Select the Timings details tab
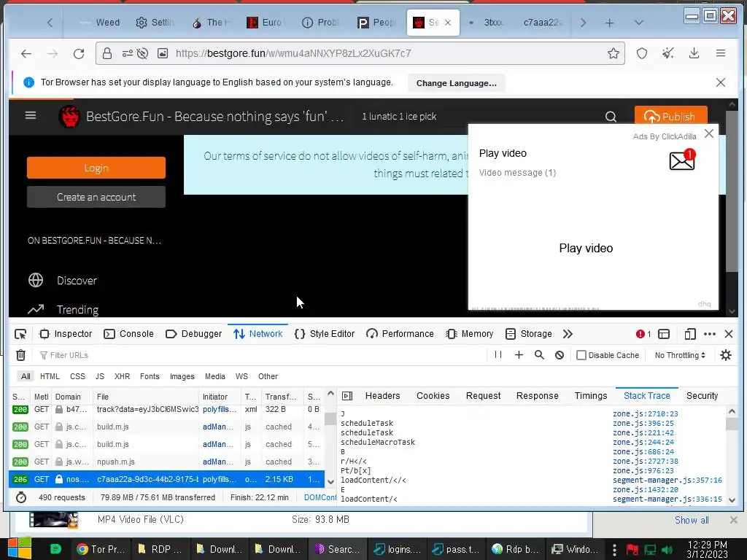The image size is (747, 560). 591,396
